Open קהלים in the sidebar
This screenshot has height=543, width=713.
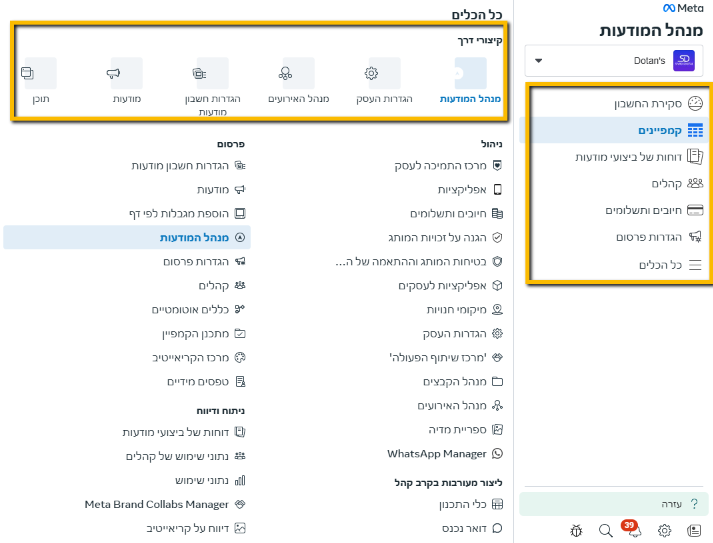677,183
